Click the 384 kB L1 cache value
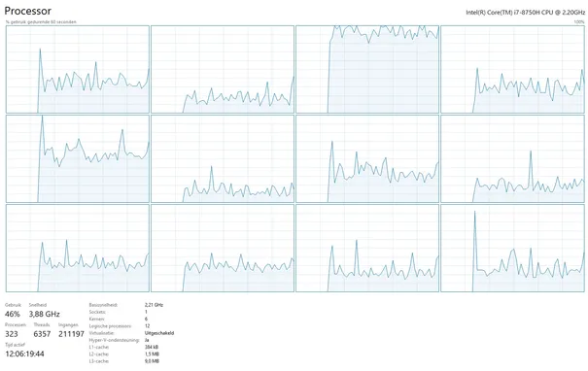This screenshot has height=371, width=588. point(152,348)
